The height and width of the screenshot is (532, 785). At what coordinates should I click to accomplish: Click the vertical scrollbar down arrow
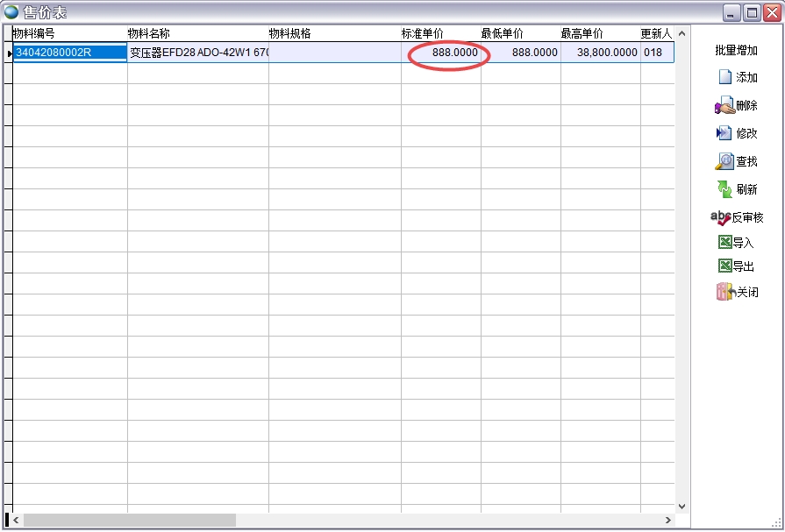point(682,506)
